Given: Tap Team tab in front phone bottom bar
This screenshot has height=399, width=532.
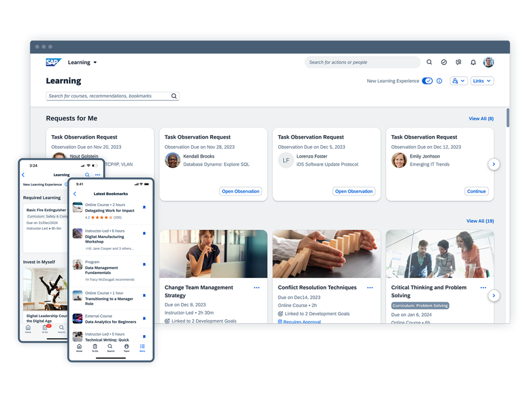Looking at the screenshot, I should tap(126, 348).
